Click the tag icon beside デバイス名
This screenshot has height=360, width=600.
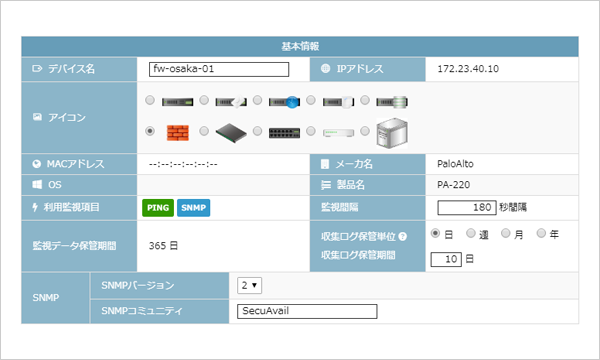pyautogui.click(x=37, y=68)
